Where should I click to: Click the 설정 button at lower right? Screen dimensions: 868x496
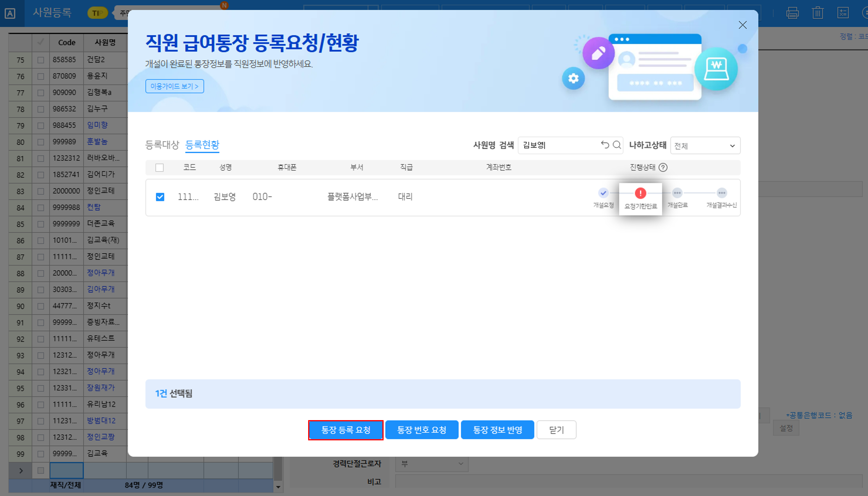(786, 428)
